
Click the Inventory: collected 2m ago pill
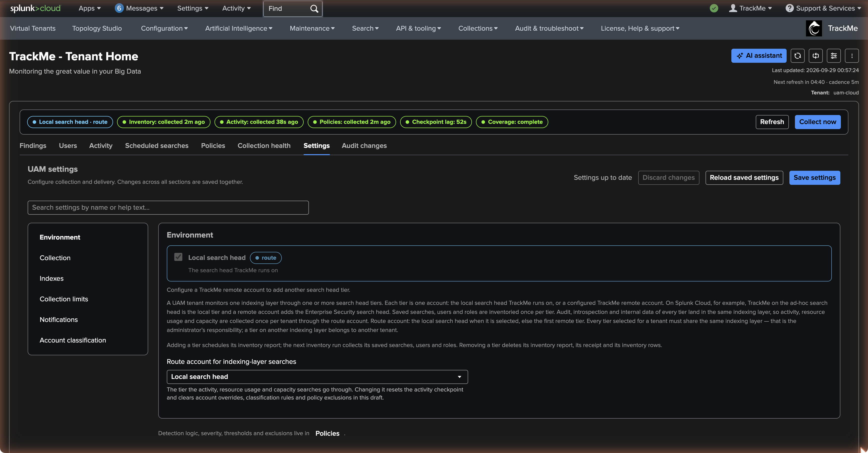(164, 122)
